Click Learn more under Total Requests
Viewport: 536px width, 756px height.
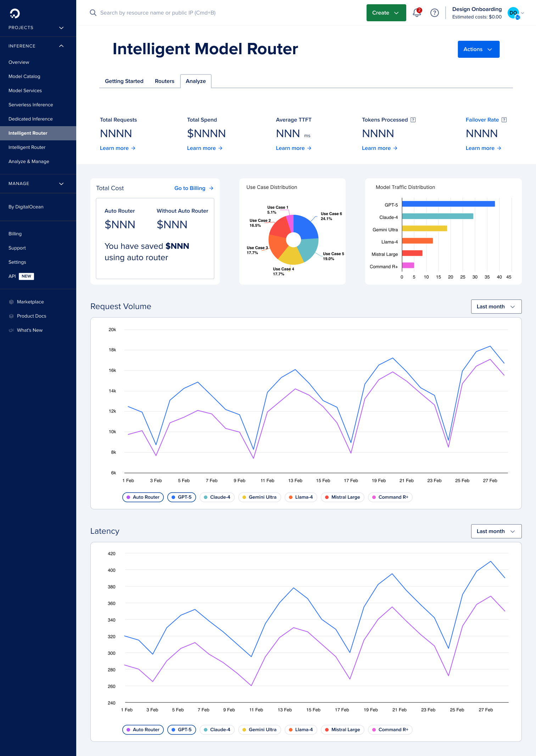pos(118,148)
